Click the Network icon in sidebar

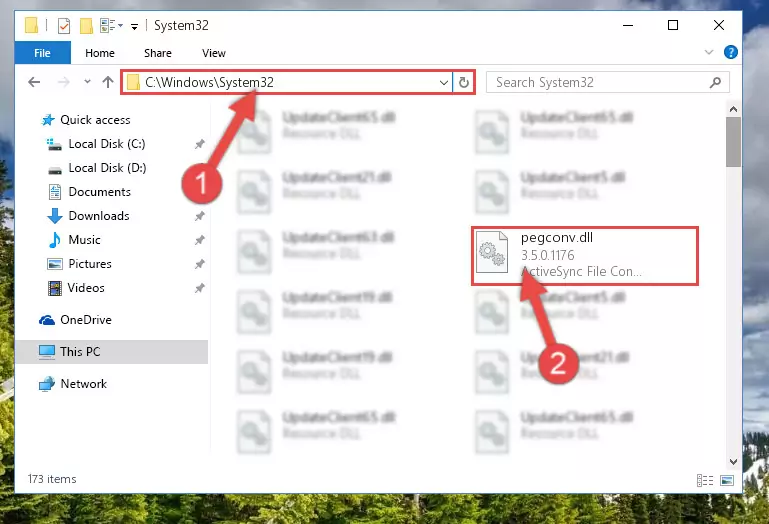(47, 384)
